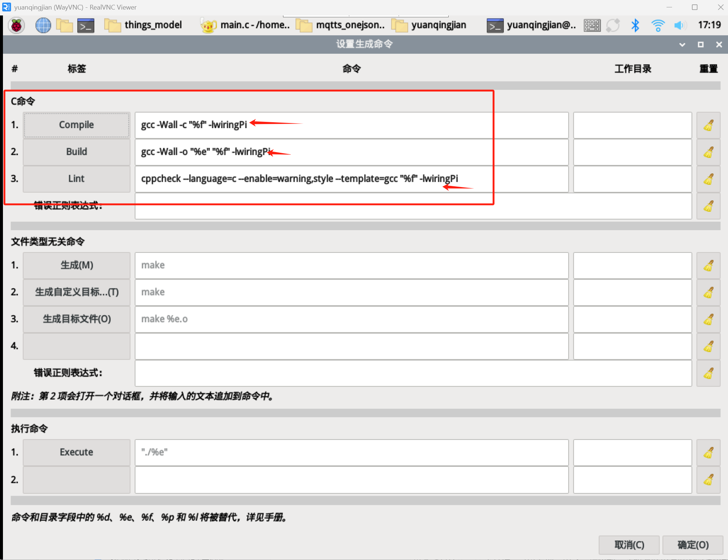Reset the 生成自定义目标 command with its broom icon
728x560 pixels.
coord(708,292)
